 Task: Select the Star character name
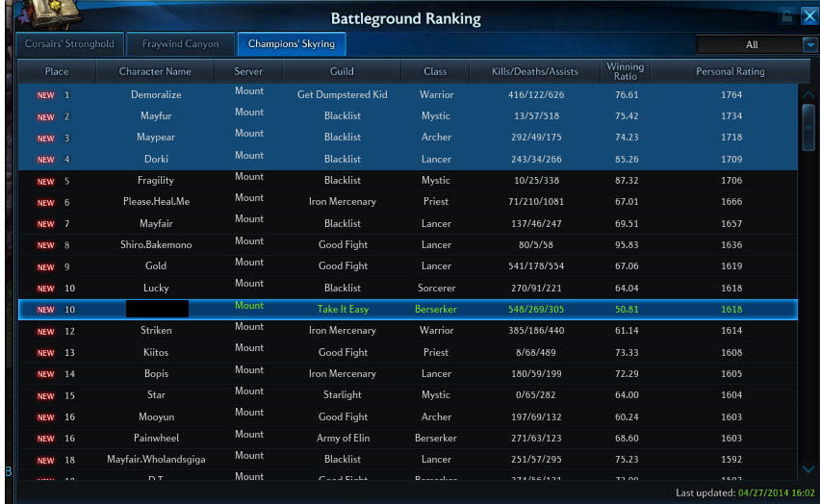coord(156,394)
